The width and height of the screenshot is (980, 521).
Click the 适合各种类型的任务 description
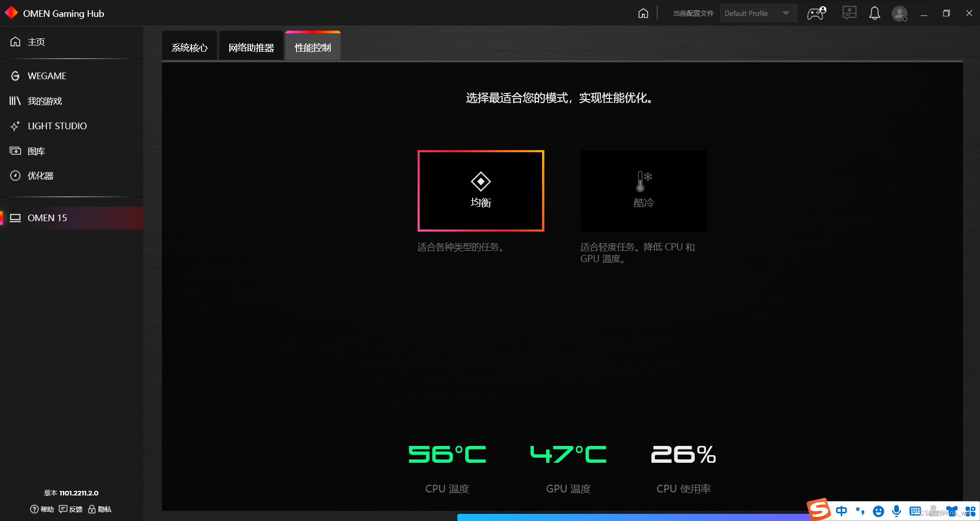[462, 247]
